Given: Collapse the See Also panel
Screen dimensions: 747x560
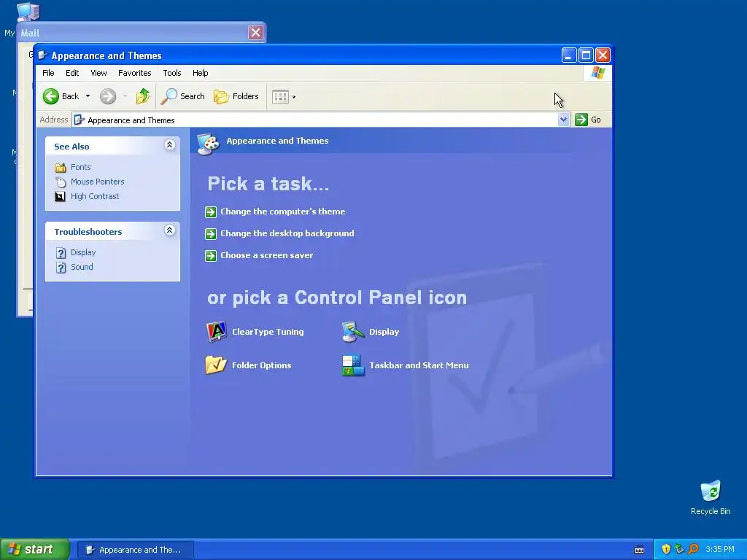Looking at the screenshot, I should click(169, 145).
